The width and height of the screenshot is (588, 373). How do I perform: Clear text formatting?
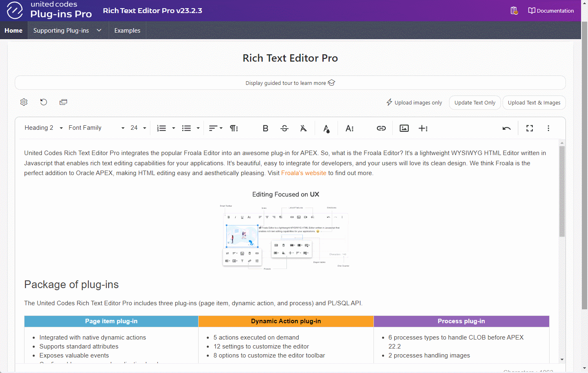coord(304,128)
